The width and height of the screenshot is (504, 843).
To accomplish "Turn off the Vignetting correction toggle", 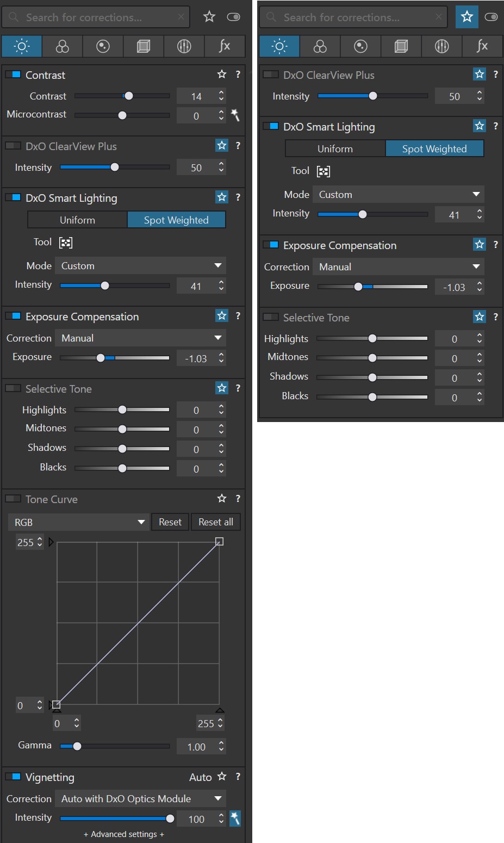I will click(13, 777).
